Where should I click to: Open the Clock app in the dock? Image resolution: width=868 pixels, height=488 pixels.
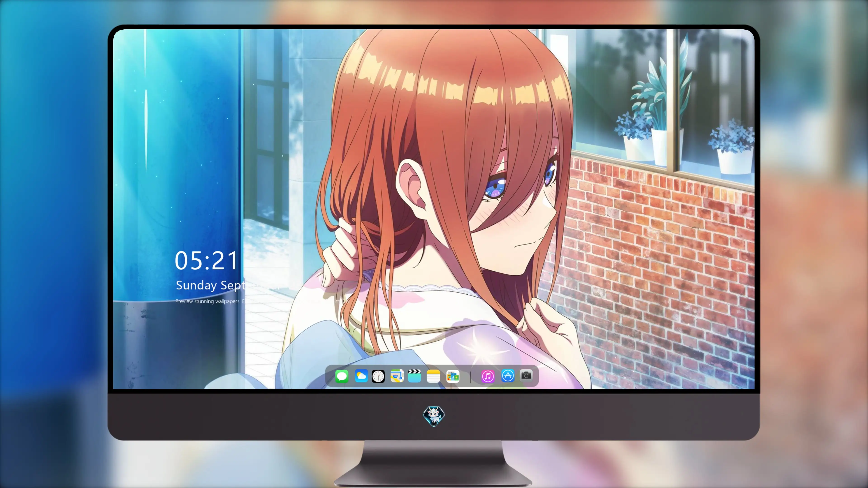pyautogui.click(x=378, y=376)
